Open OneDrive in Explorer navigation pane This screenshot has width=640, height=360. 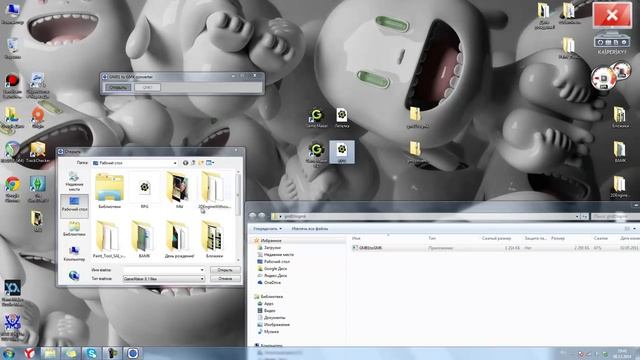[272, 282]
